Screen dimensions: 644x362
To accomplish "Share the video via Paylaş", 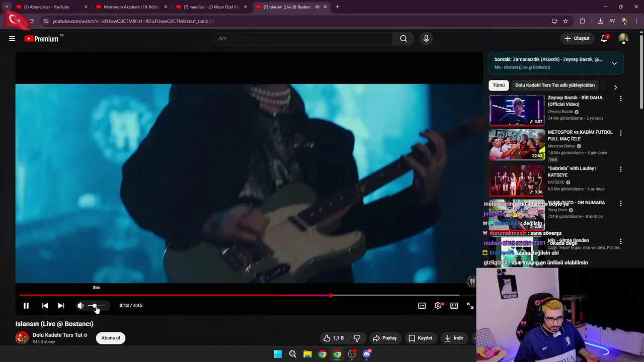I will point(384,338).
